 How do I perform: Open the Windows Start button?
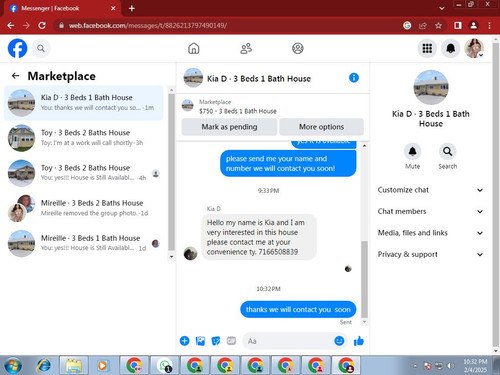[13, 366]
